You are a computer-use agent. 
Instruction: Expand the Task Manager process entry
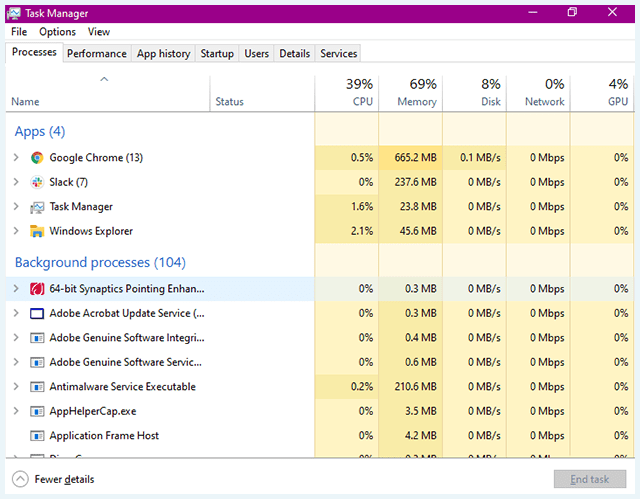click(16, 206)
